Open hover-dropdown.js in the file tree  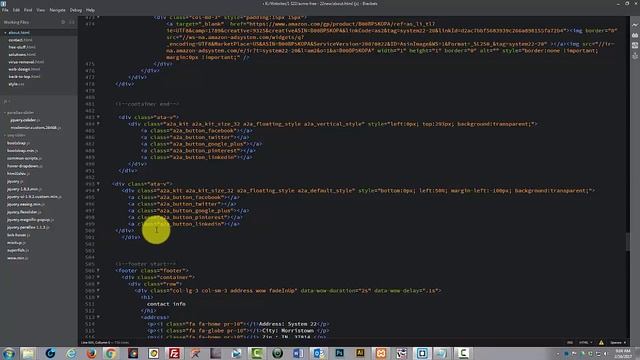coord(24,166)
